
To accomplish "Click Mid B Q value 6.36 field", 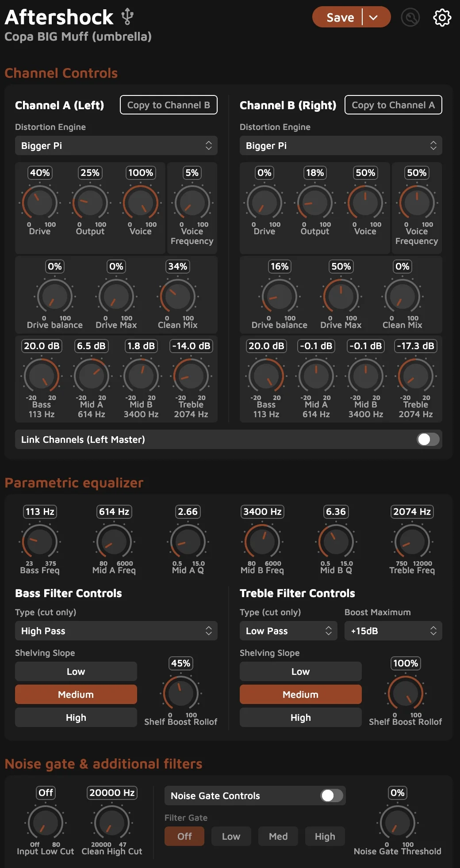I will [x=336, y=512].
